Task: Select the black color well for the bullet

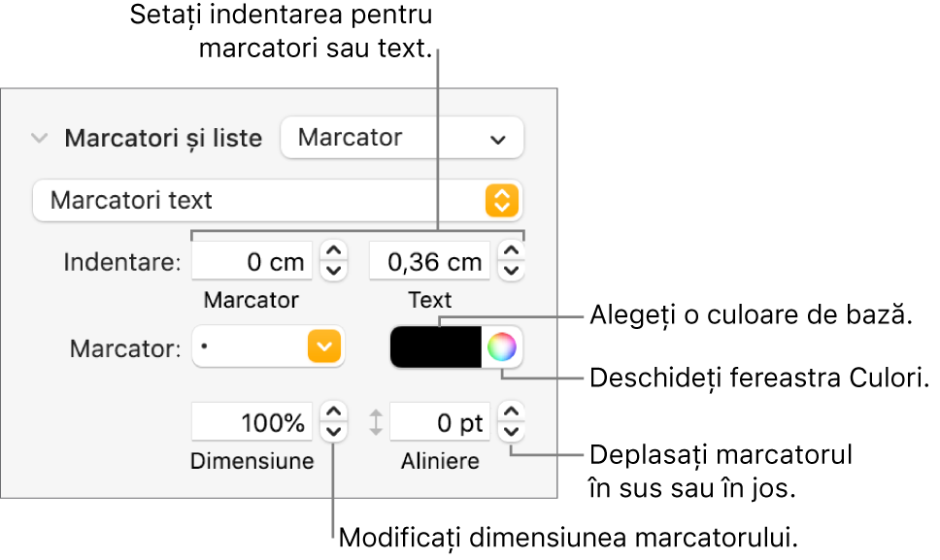Action: (x=435, y=346)
